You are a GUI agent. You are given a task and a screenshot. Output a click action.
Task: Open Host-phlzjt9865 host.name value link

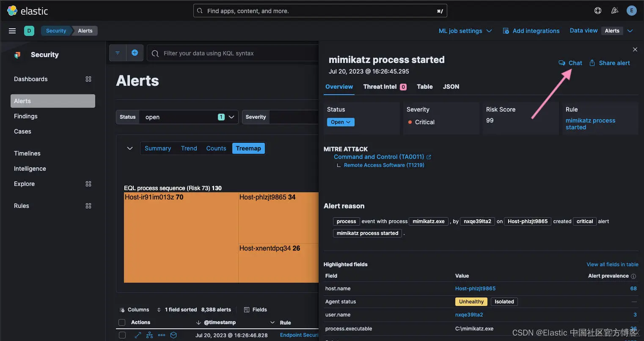[x=475, y=289]
